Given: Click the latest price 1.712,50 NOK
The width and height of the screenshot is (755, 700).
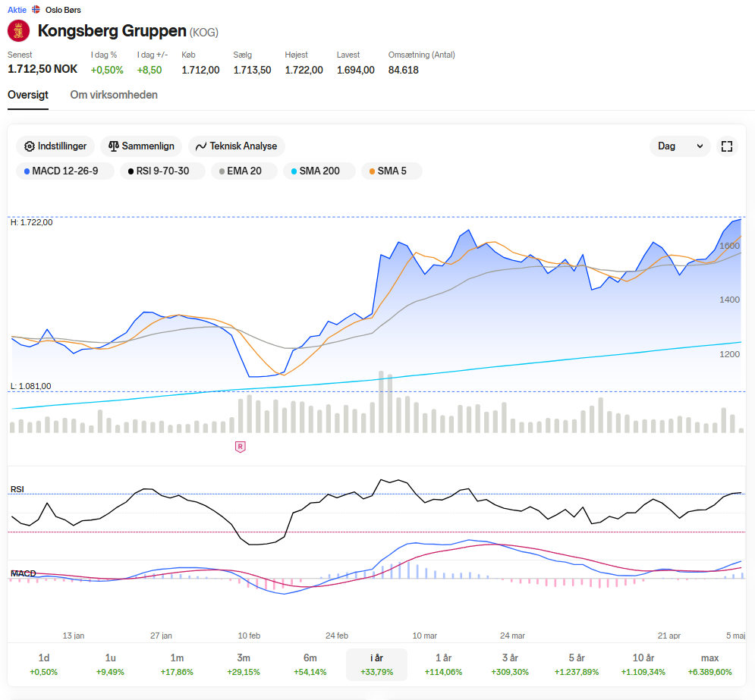Looking at the screenshot, I should [42, 69].
